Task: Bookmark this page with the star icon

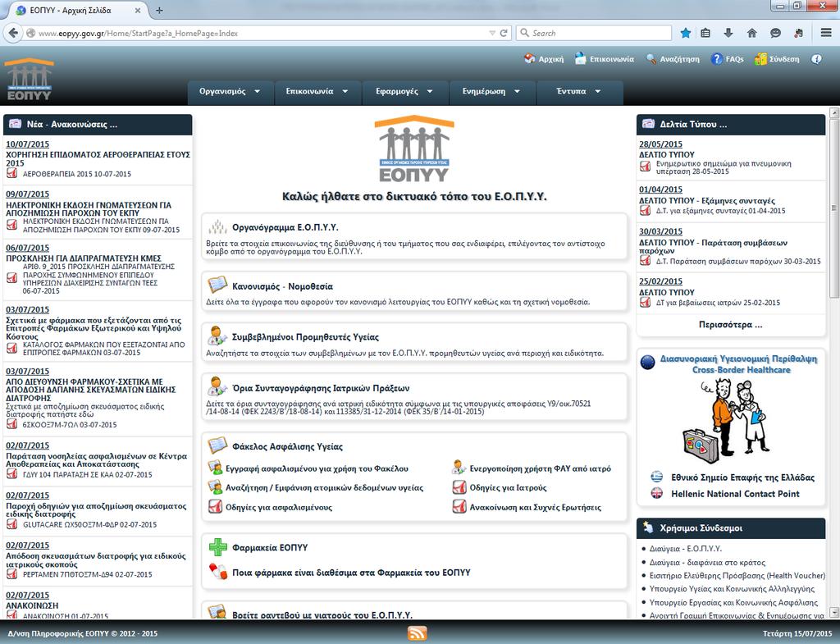Action: (x=685, y=33)
